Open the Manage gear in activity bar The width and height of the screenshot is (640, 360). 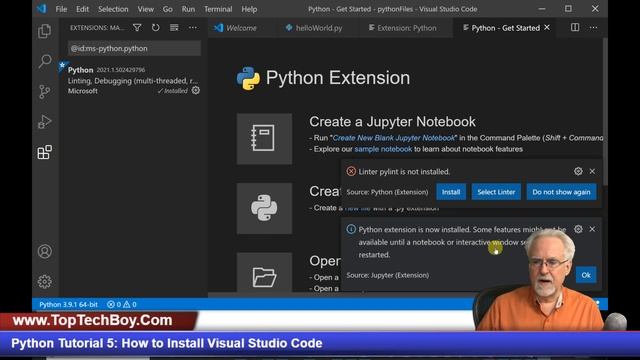[44, 281]
